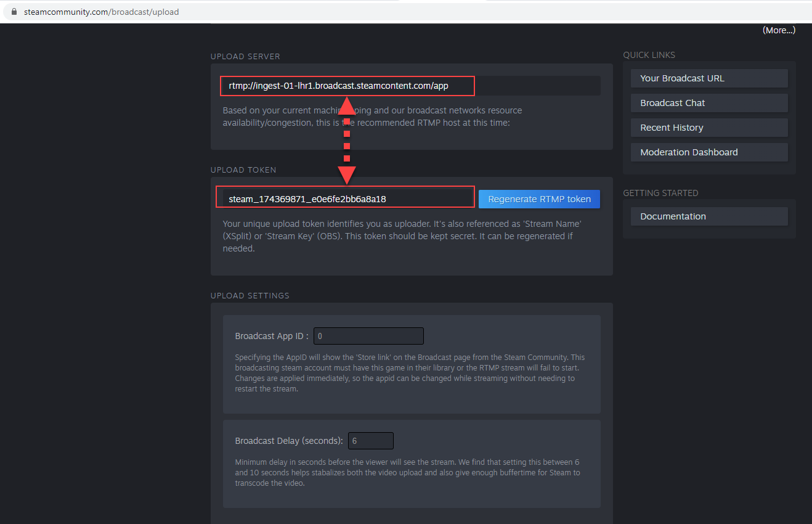Viewport: 812px width, 524px height.
Task: Focus the Broadcast Delay seconds field
Action: click(x=371, y=441)
